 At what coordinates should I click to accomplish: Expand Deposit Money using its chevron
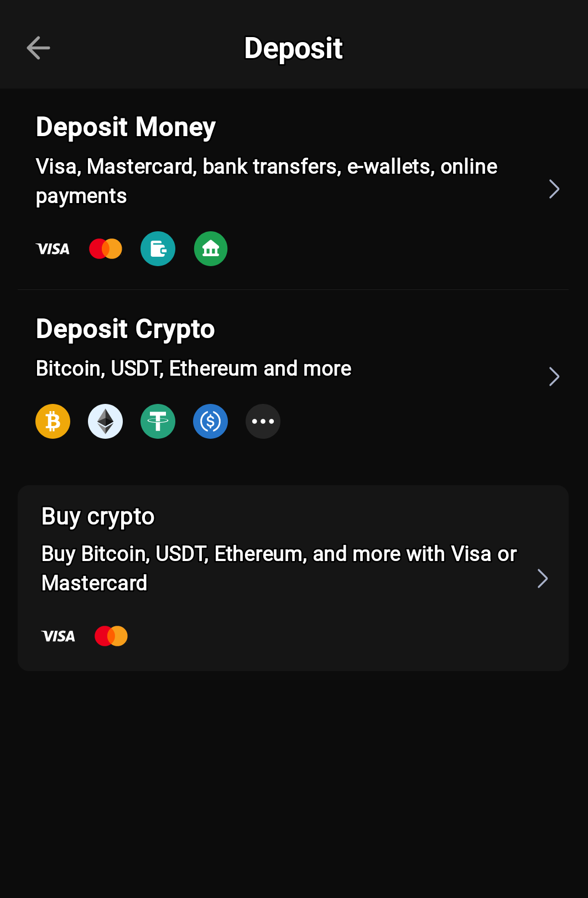(x=554, y=189)
